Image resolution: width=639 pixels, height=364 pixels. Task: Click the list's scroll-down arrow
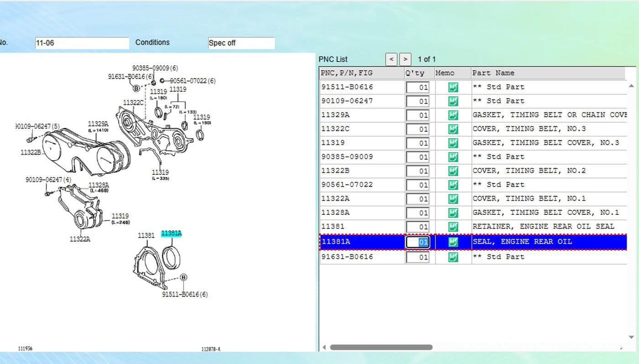click(632, 338)
